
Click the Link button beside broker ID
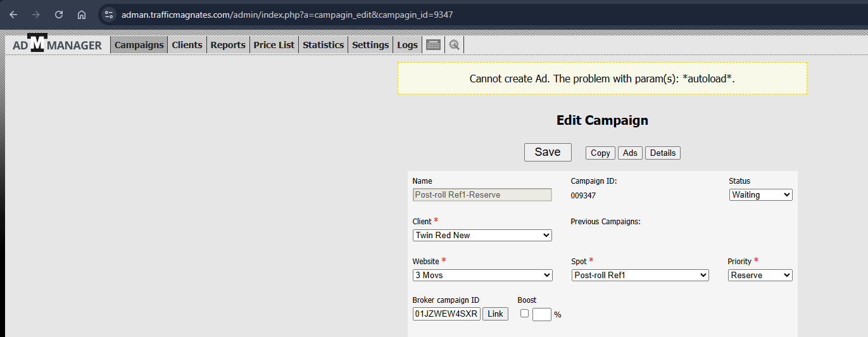(x=495, y=314)
